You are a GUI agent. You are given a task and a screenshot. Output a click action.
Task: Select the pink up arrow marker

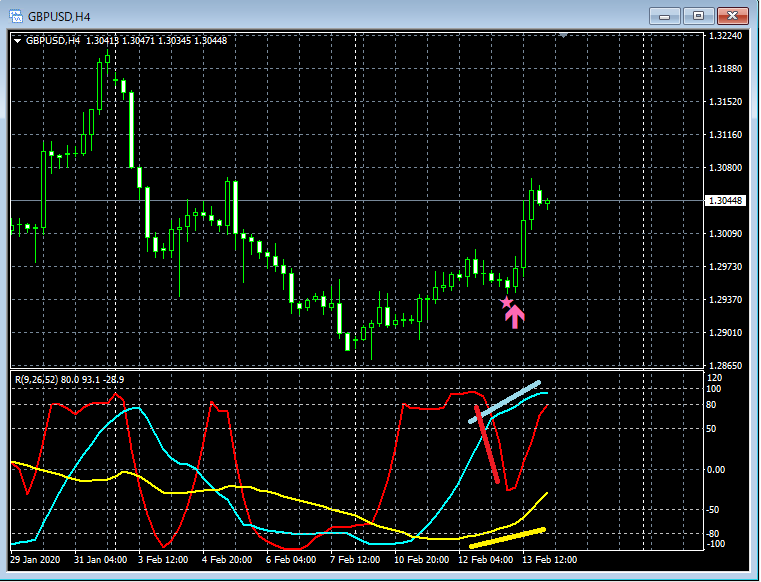pyautogui.click(x=515, y=317)
